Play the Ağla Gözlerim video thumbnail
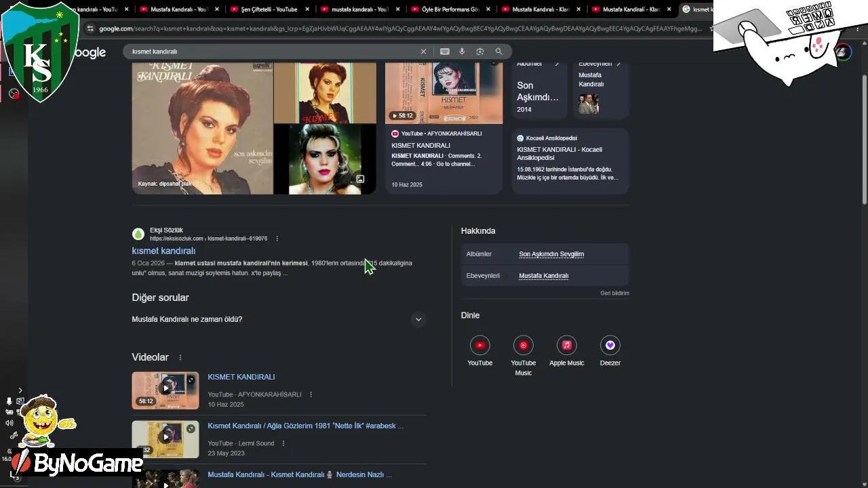 click(x=165, y=439)
